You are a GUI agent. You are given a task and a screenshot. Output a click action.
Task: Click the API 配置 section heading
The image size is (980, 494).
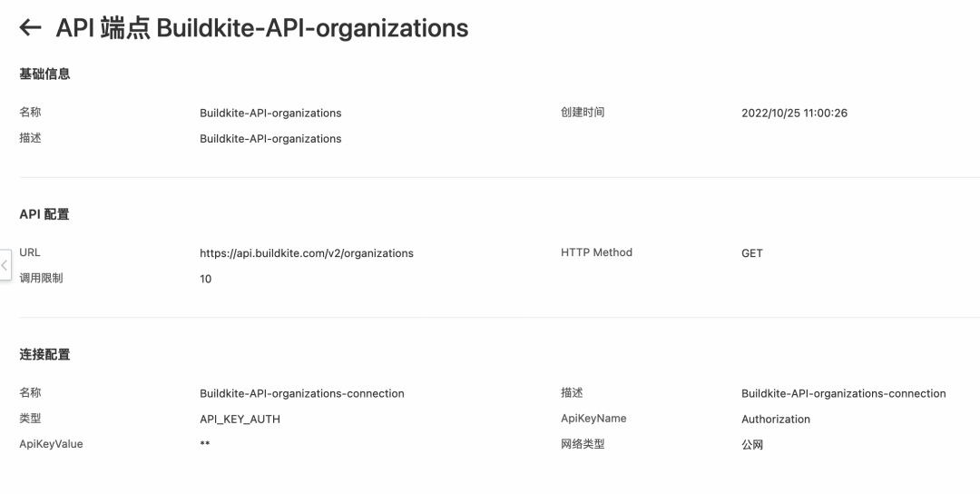[x=44, y=214]
